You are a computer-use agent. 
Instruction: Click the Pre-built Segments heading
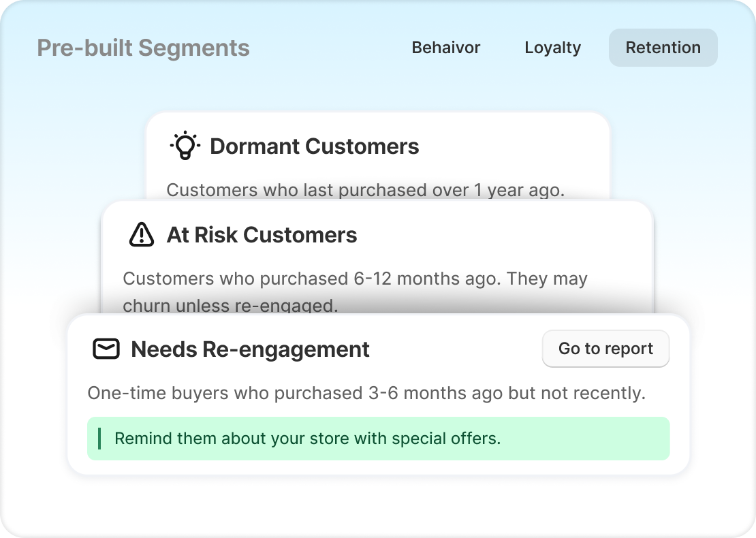(x=143, y=48)
